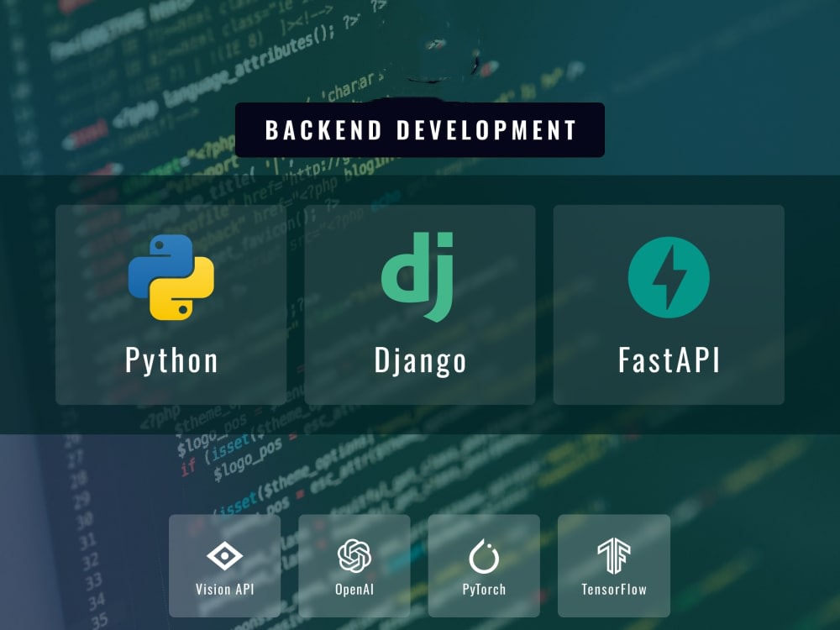Image resolution: width=840 pixels, height=630 pixels.
Task: Click the Python snake logo
Action: click(x=171, y=277)
